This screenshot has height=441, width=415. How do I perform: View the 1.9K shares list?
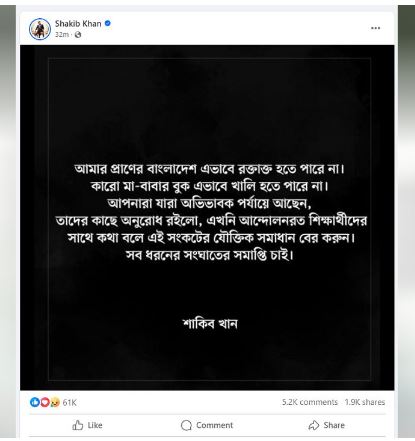pos(365,402)
